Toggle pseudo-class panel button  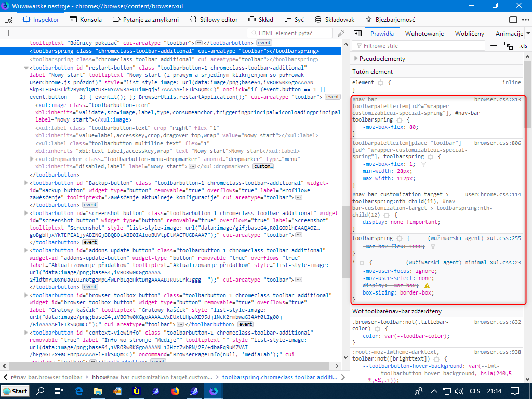pyautogui.click(x=508, y=46)
